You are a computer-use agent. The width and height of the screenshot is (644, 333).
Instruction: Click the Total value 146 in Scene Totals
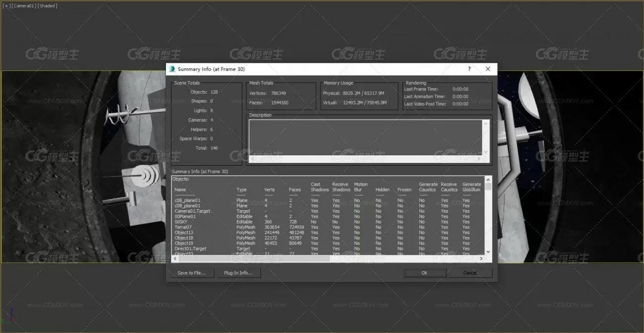[214, 148]
